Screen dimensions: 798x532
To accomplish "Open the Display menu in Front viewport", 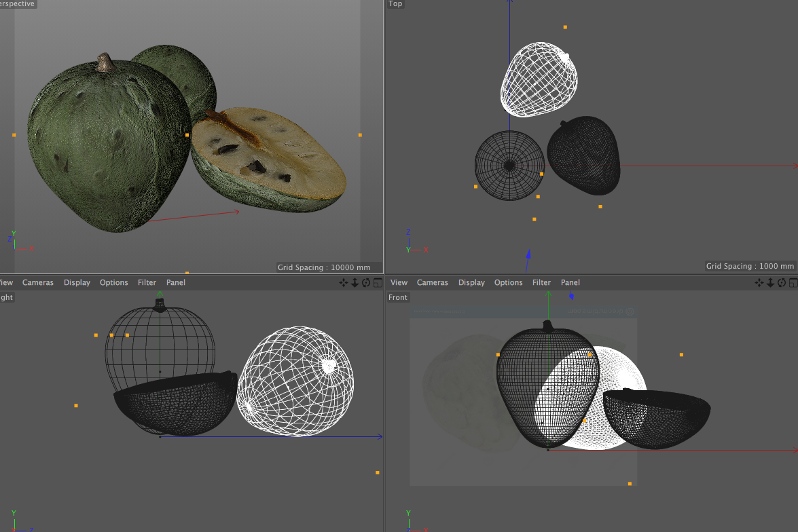I will [x=471, y=283].
